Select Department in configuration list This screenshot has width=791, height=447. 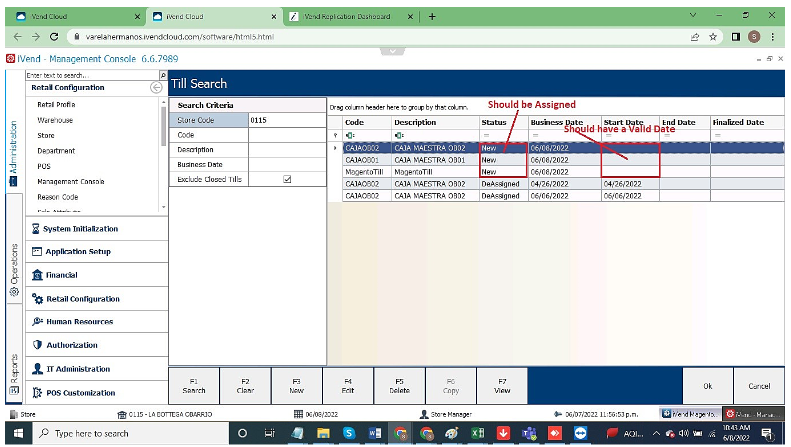56,151
